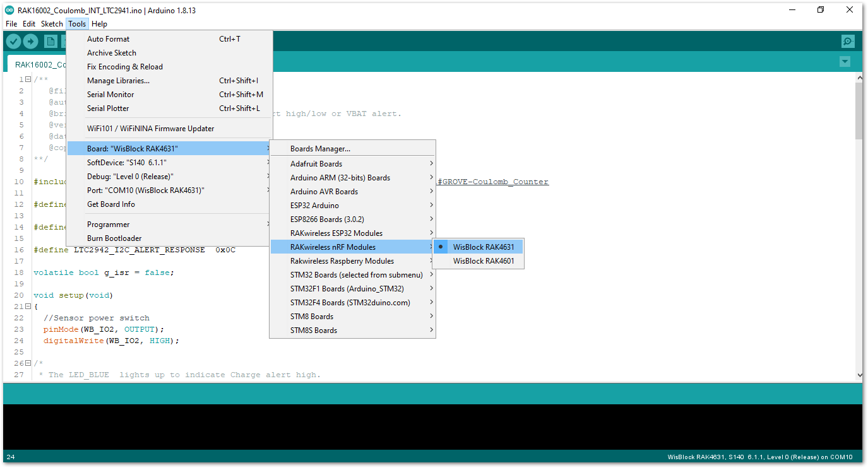868x468 pixels.
Task: Click the #GROVE-Coulomb_Counter link
Action: click(x=493, y=182)
